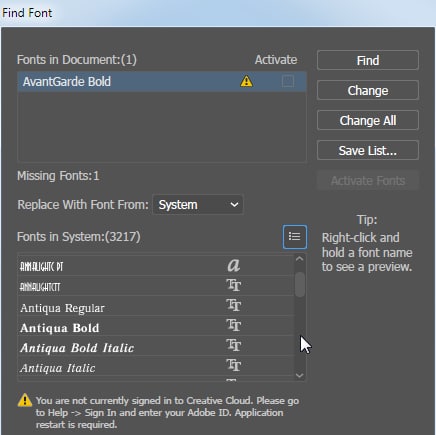Click the font list scrollbar thumb
The image size is (436, 435).
pos(300,284)
